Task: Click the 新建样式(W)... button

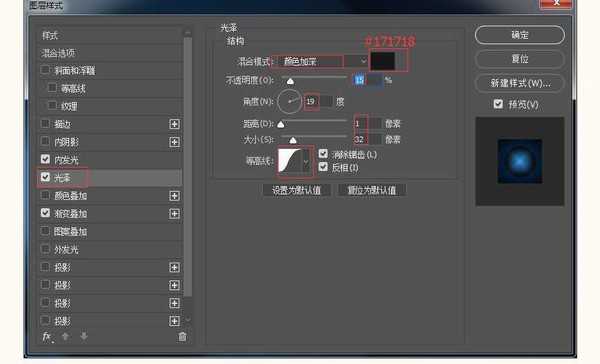Action: pos(520,83)
